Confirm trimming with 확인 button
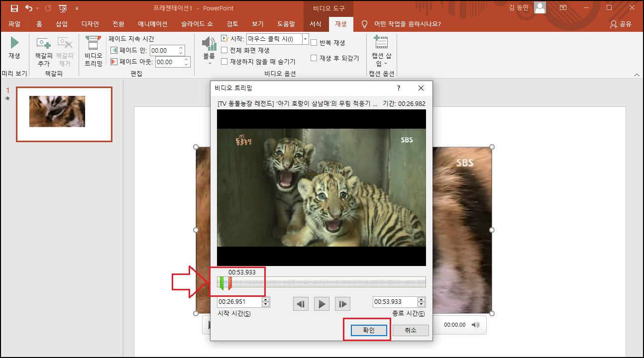644x358 pixels. [369, 330]
